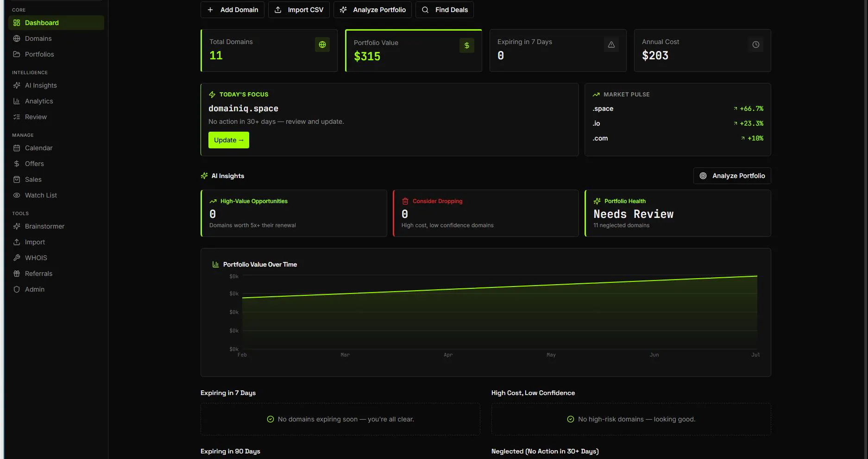Click the Dashboard grid icon in sidebar
This screenshot has height=459, width=868.
[x=17, y=23]
